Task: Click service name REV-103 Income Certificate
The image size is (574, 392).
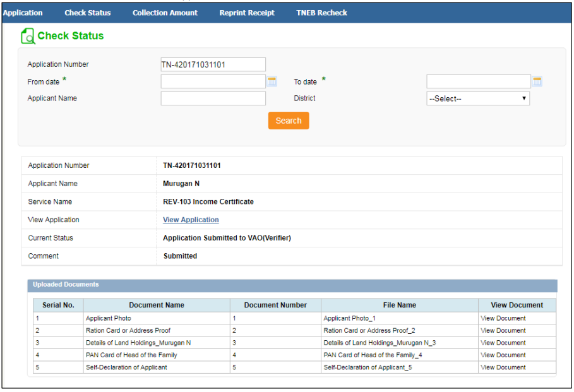Action: [208, 201]
